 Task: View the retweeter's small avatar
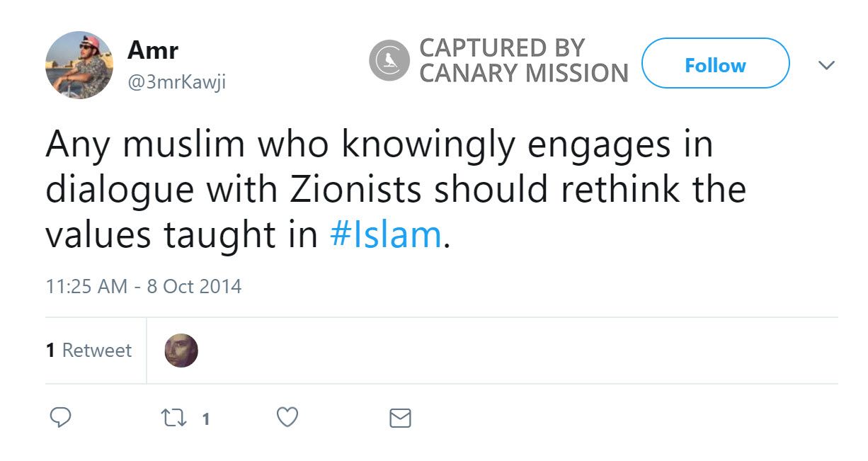pos(181,351)
